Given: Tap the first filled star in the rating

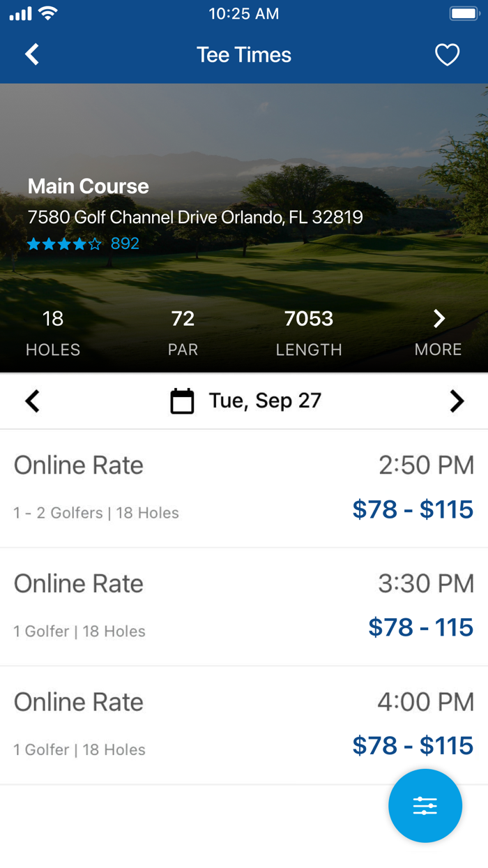Looking at the screenshot, I should (33, 244).
